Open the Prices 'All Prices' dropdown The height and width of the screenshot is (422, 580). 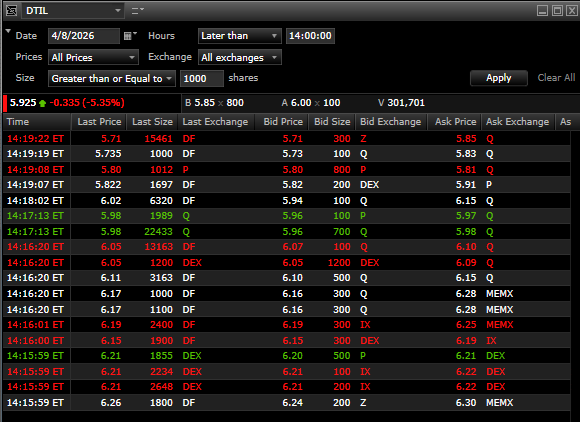tap(93, 57)
